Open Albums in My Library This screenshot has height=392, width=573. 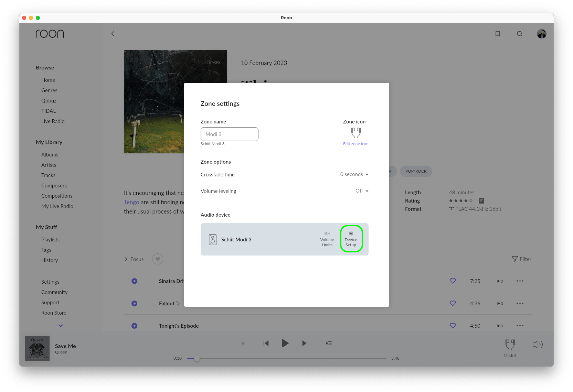(50, 155)
